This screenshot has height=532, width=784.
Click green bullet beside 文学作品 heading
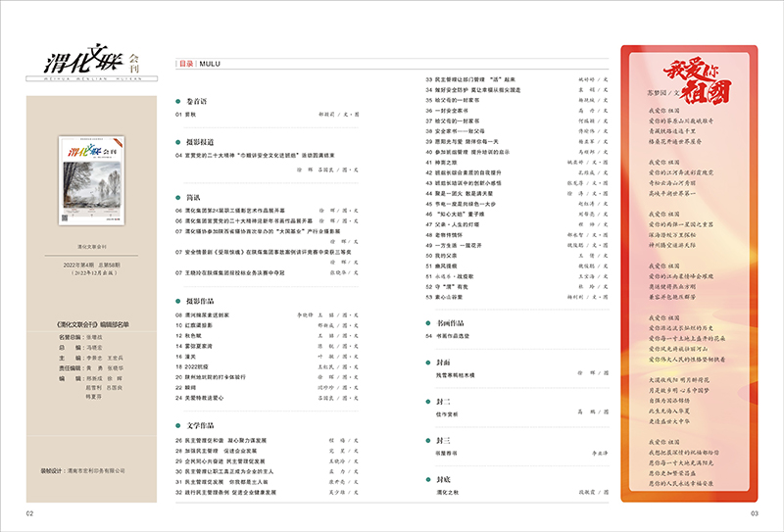click(x=178, y=426)
